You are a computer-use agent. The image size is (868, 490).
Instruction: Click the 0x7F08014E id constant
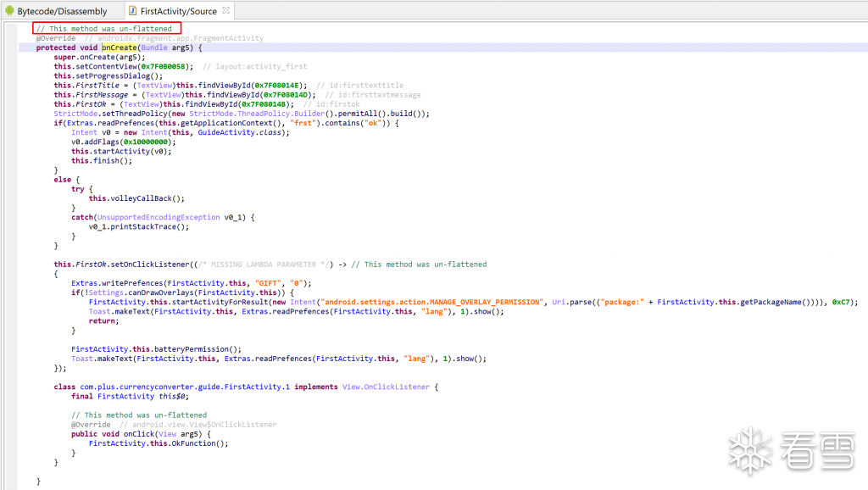click(277, 86)
